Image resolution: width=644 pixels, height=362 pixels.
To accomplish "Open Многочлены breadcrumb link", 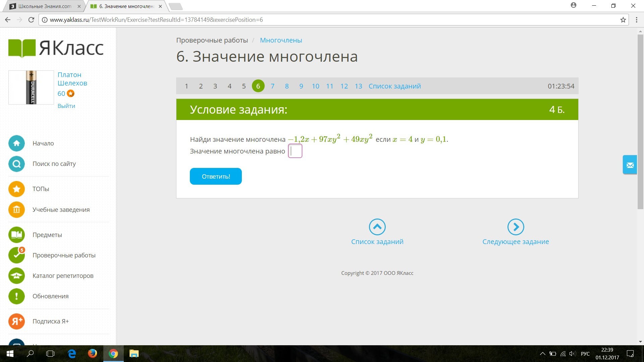I will tap(281, 40).
